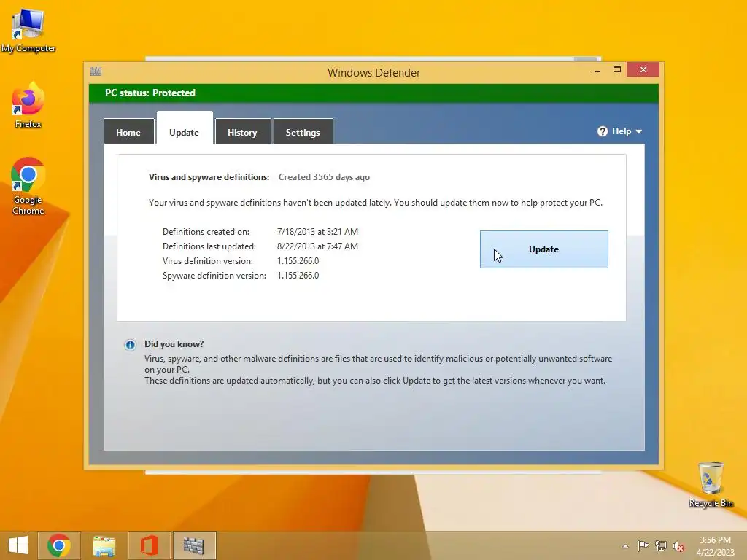Image resolution: width=747 pixels, height=560 pixels.
Task: Click the network tray icon
Action: coord(661,546)
